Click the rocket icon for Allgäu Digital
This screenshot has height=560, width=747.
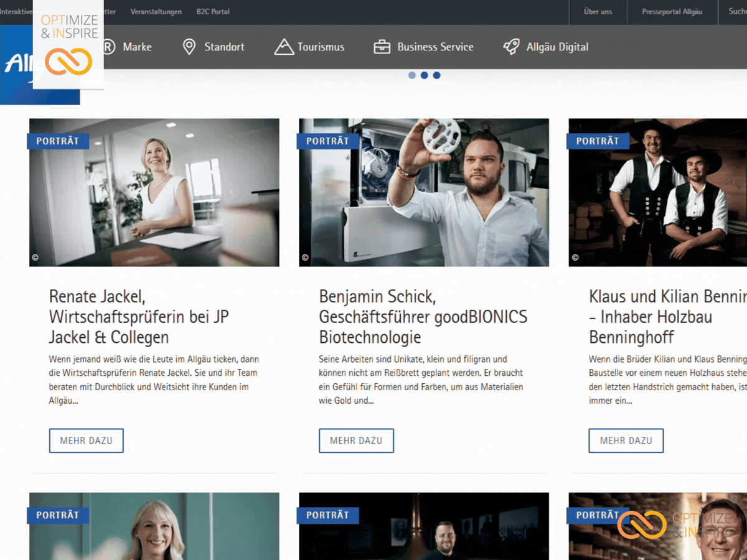click(511, 47)
